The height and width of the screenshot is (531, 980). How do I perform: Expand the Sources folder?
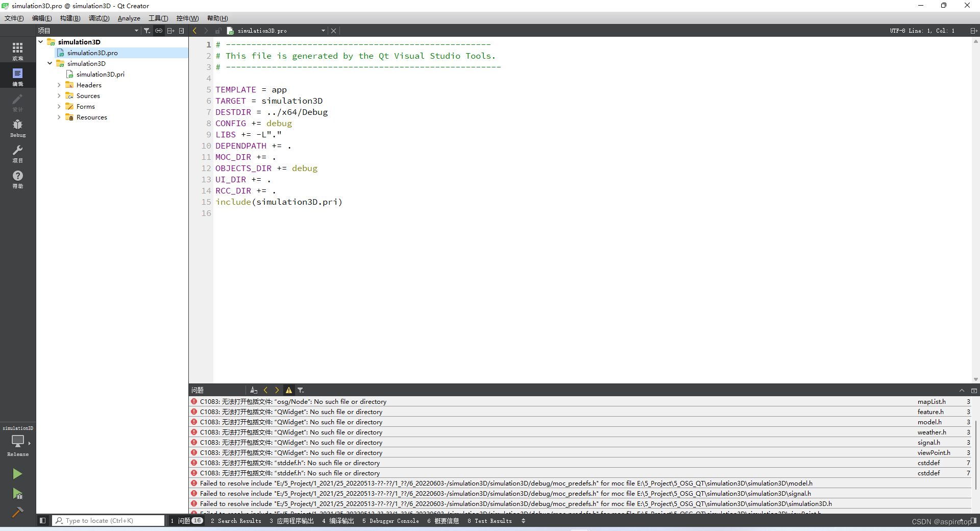(x=59, y=95)
